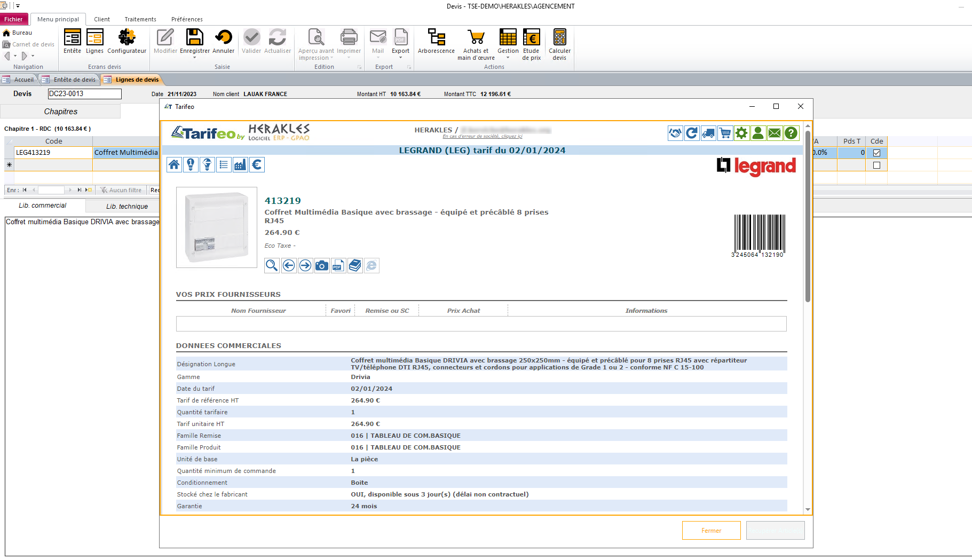Go to next product with arrow icon
Image resolution: width=972 pixels, height=560 pixels.
pyautogui.click(x=305, y=265)
